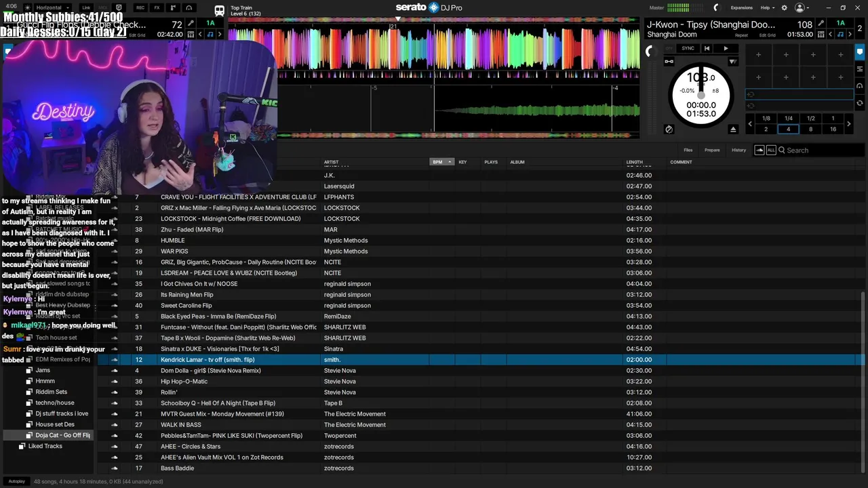Play the right deck
Image resolution: width=868 pixels, height=488 pixels.
[726, 48]
